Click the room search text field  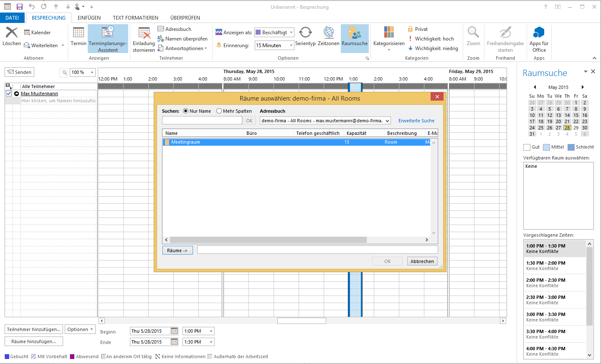(202, 121)
